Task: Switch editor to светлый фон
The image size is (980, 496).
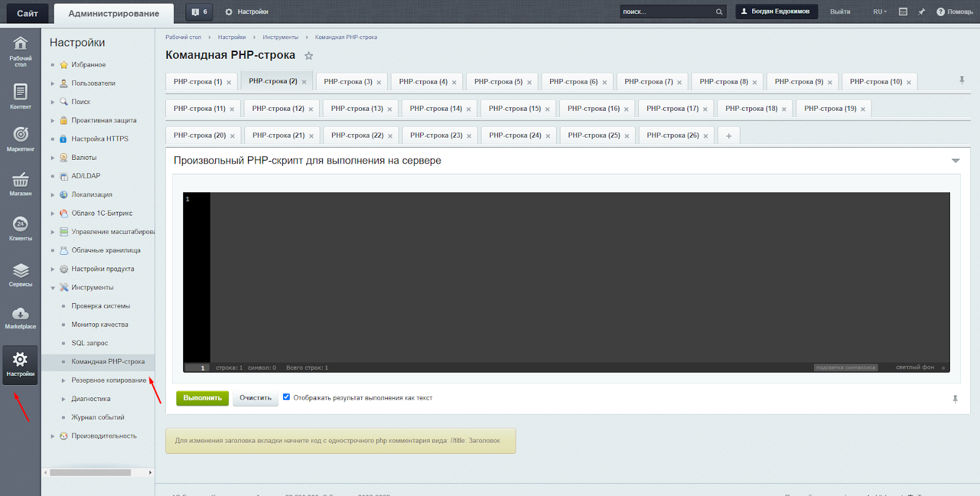Action: [915, 368]
